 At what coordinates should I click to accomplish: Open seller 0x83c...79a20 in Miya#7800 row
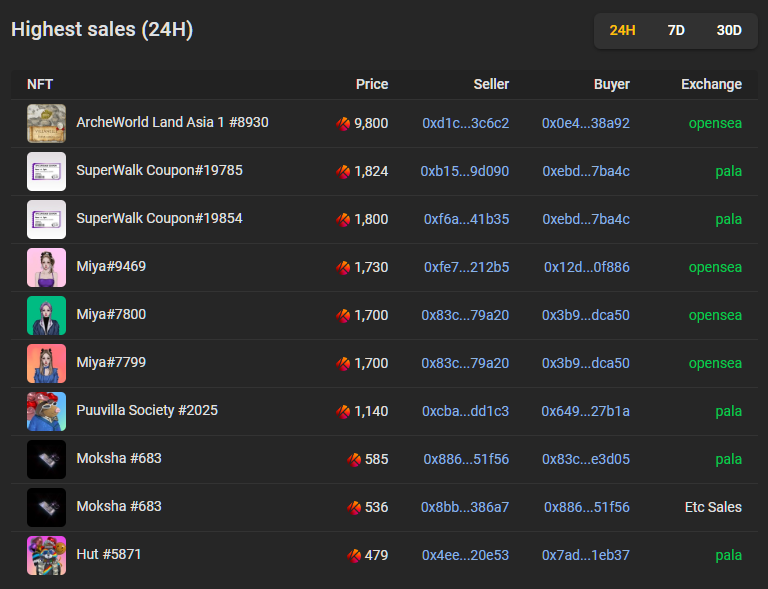click(x=465, y=315)
